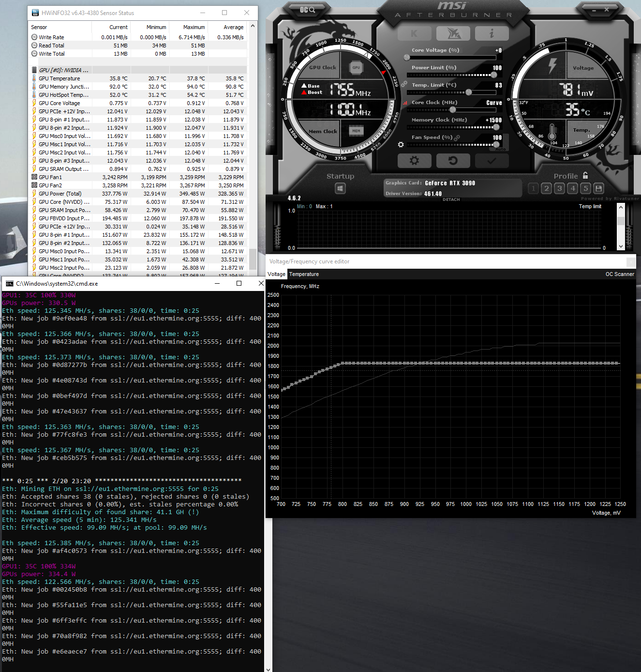Click the save profile floppy disk icon
Image resolution: width=641 pixels, height=672 pixels.
click(598, 188)
